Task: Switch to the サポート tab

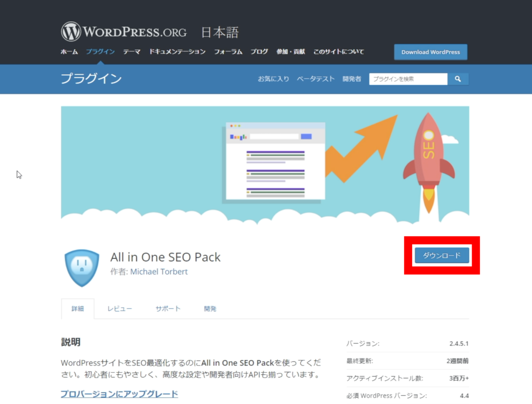Action: coord(168,308)
